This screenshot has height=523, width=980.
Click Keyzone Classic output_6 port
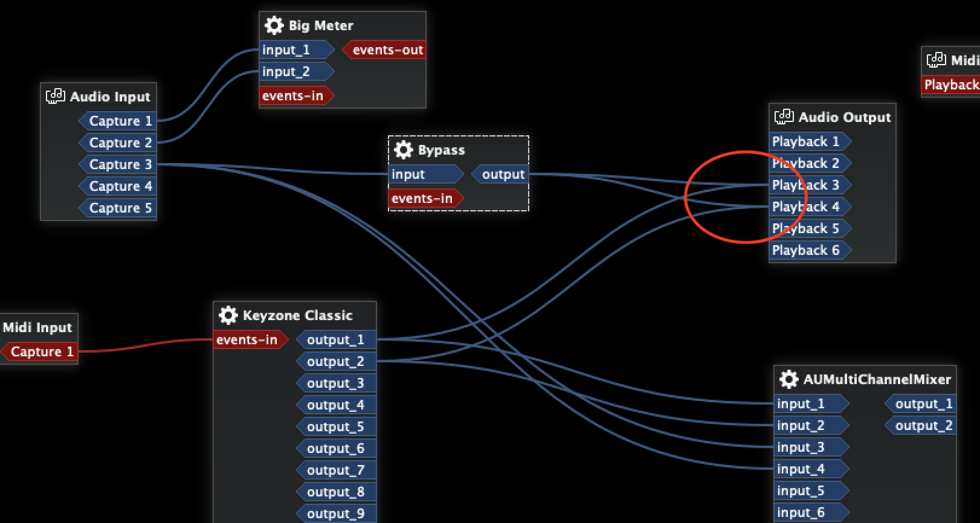(x=337, y=448)
